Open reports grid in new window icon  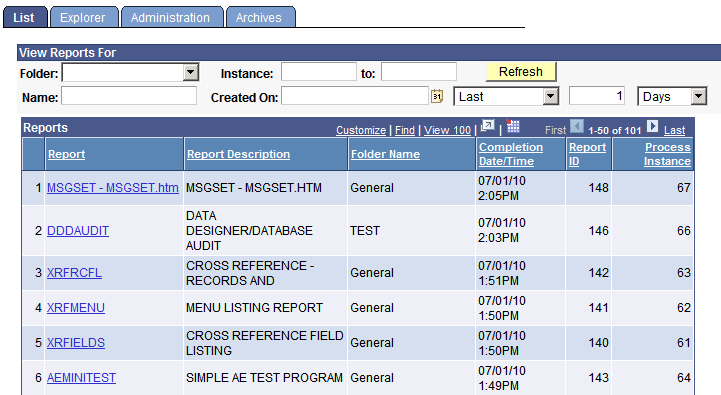(487, 126)
